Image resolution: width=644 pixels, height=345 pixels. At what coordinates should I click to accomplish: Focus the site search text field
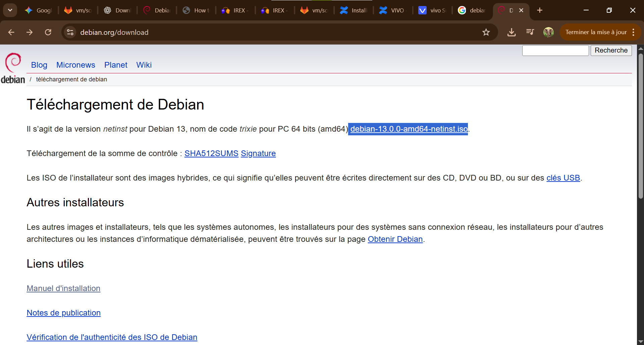(555, 50)
